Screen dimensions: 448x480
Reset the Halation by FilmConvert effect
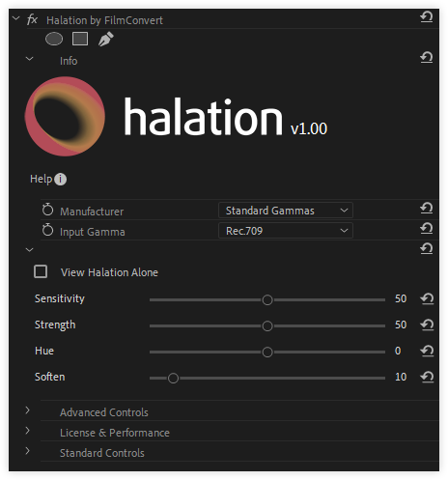point(427,16)
